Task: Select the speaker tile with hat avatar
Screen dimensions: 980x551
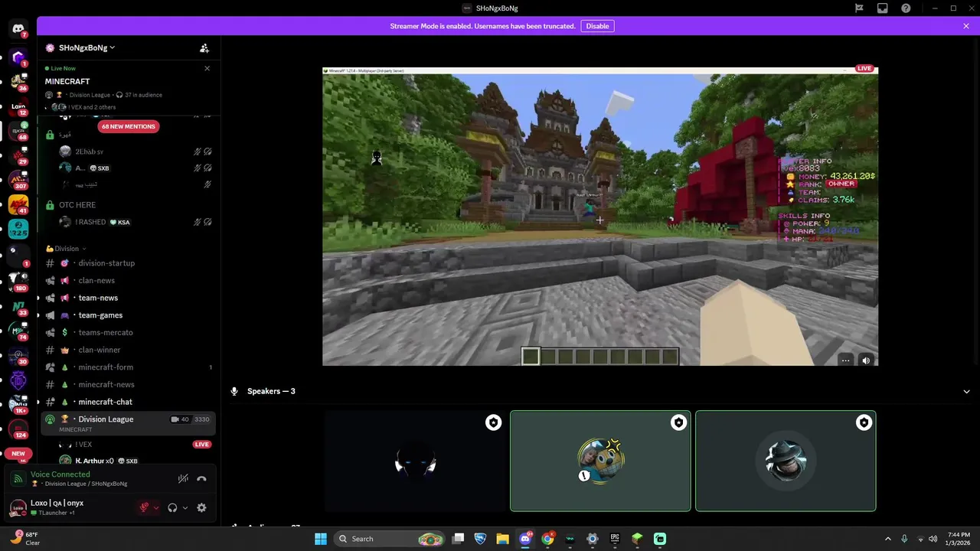Action: (786, 461)
